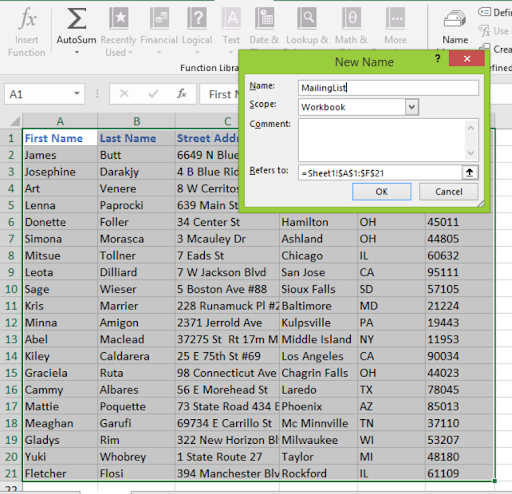Click the AutoSum sigma icon
Screen dimensions: 512x494
[77, 18]
